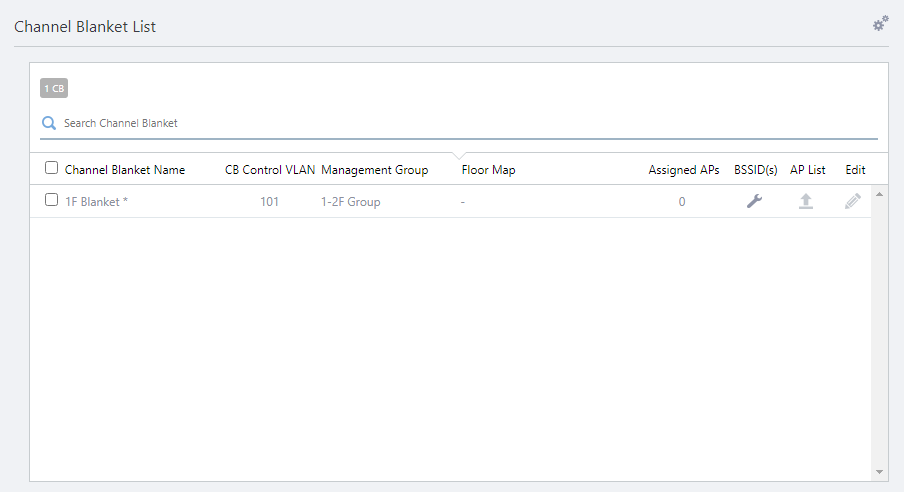Viewport: 904px width, 492px height.
Task: Click the search magnifier icon
Action: pyautogui.click(x=49, y=123)
